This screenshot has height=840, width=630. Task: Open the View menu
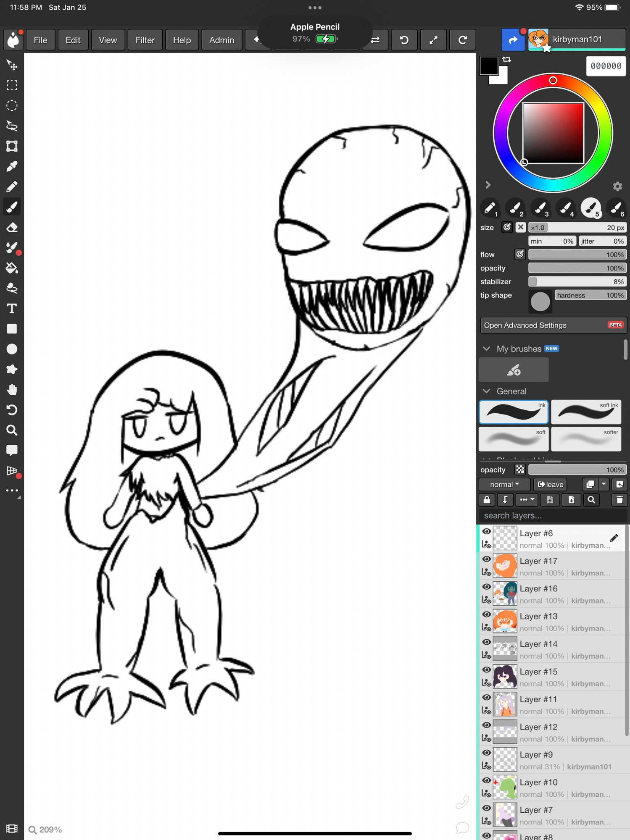click(108, 40)
